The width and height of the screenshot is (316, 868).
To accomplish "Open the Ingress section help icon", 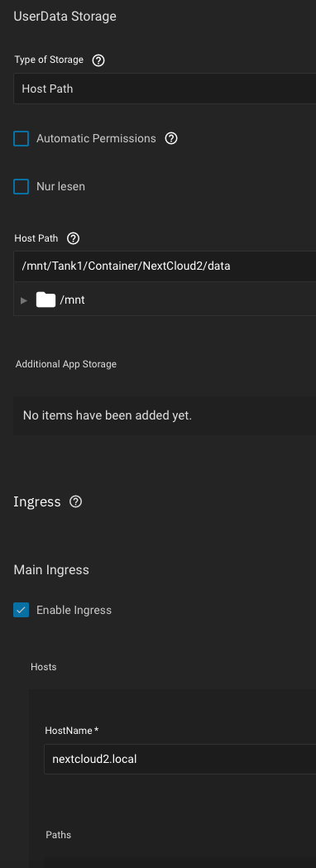I will click(x=76, y=501).
